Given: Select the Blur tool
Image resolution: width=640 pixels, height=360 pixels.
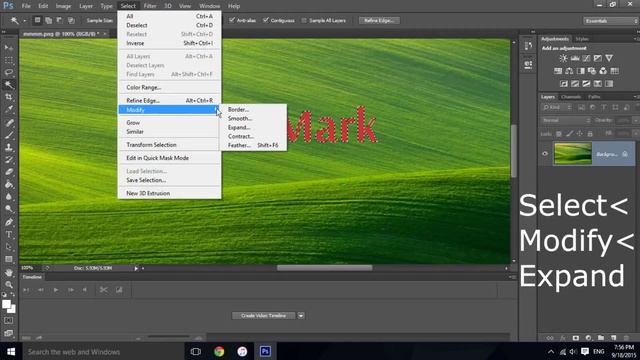Looking at the screenshot, I should click(x=9, y=197).
